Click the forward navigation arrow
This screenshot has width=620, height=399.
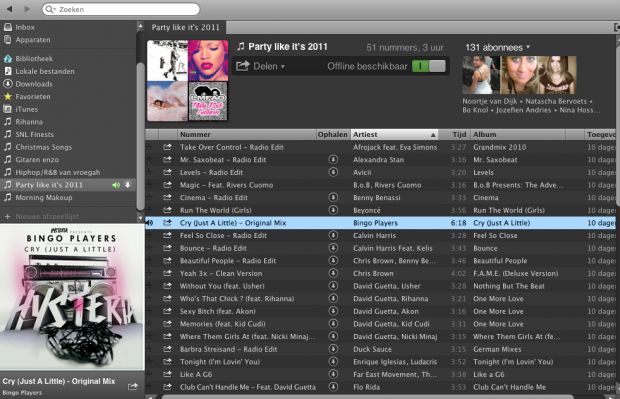27,9
